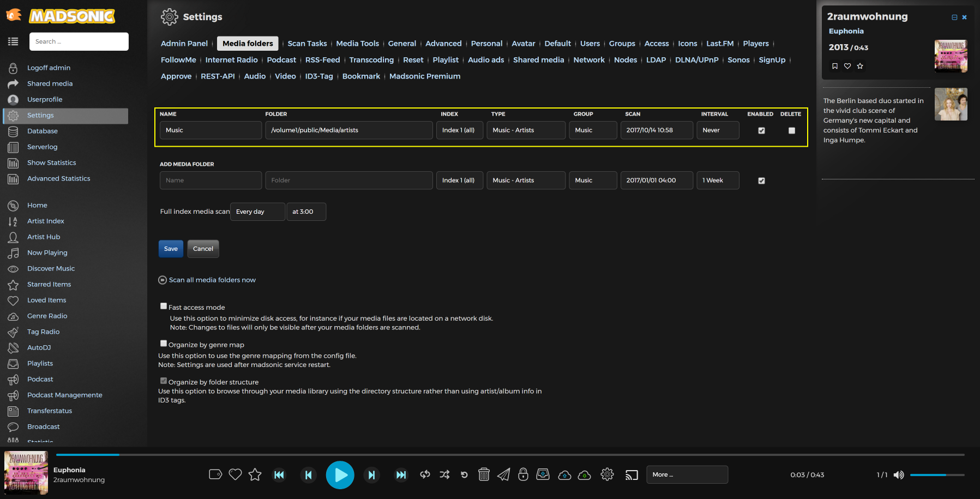Open the Transcoding settings tab

371,60
